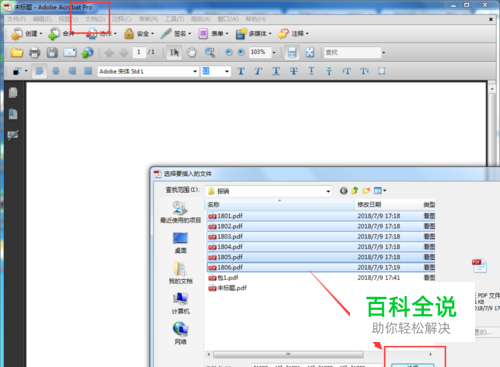Open the Signatures navigation panel
This screenshot has width=500, height=367.
coord(13,135)
